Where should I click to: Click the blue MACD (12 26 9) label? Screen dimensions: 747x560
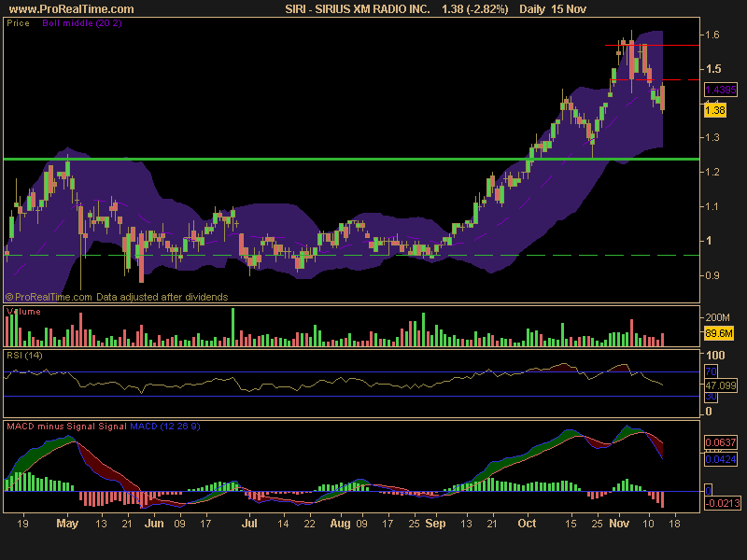point(165,427)
